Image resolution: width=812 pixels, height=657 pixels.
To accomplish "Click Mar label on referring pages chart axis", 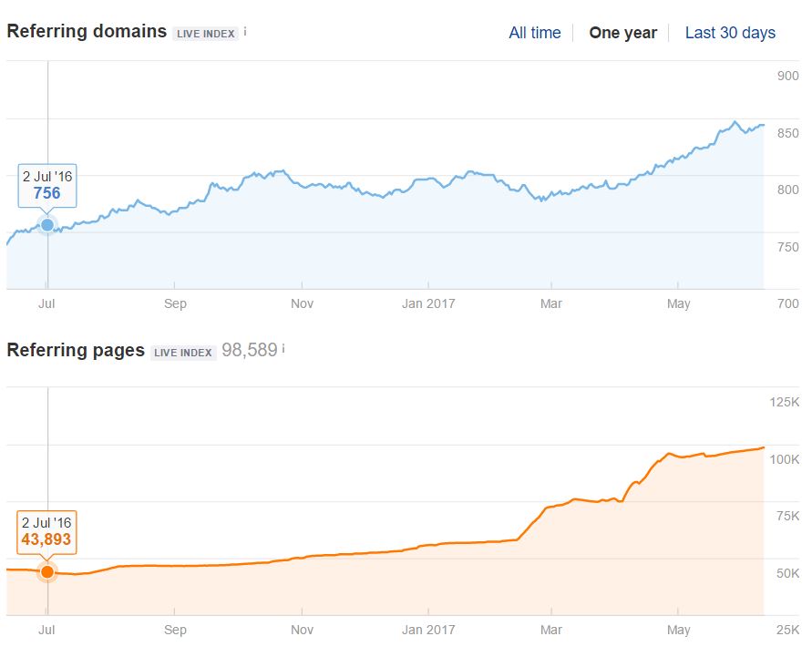I will 550,630.
